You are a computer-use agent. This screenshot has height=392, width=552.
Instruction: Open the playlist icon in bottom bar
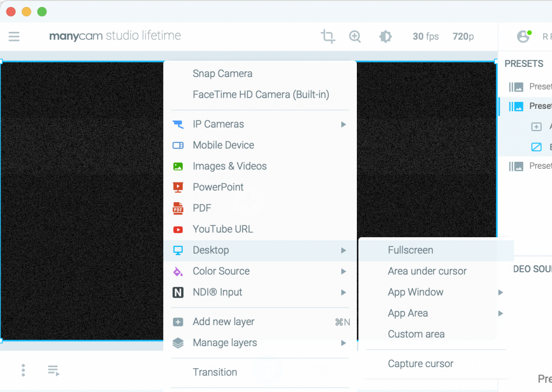pos(53,370)
